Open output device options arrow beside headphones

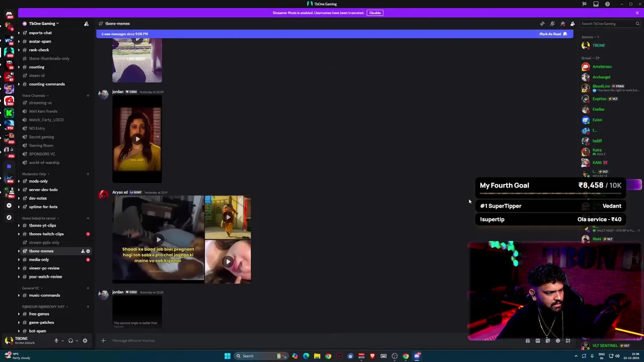(x=76, y=340)
